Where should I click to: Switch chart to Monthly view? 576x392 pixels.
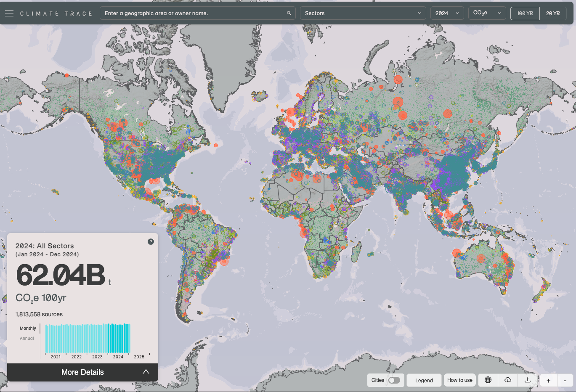tap(28, 328)
